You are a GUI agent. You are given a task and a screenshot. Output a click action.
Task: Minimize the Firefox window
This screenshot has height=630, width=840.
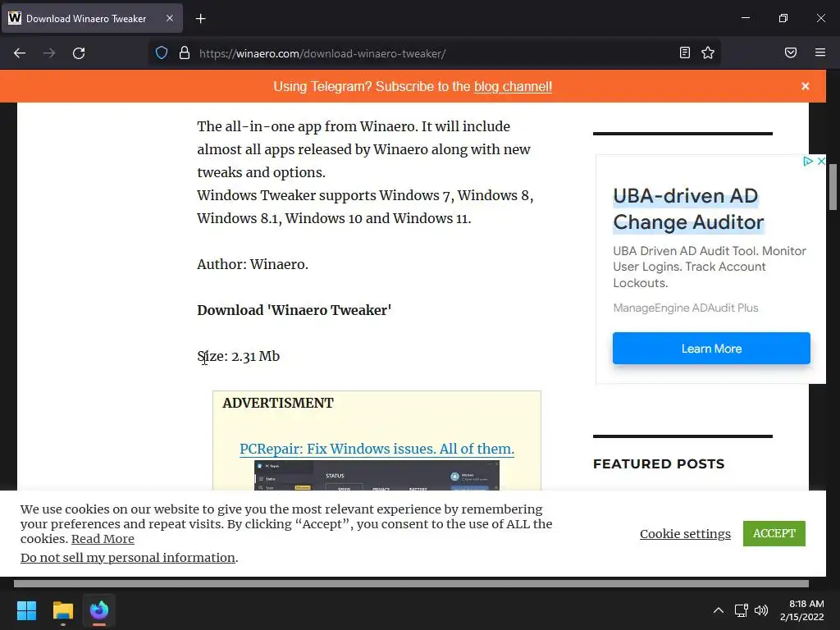point(745,18)
